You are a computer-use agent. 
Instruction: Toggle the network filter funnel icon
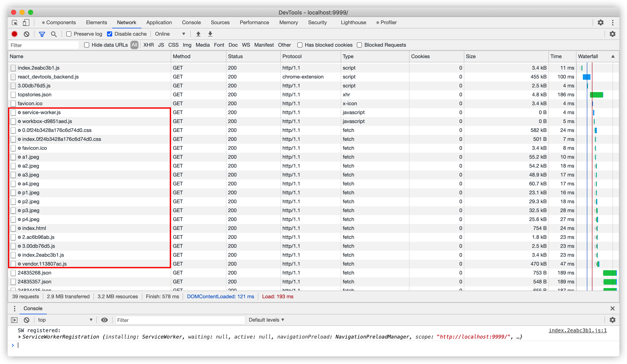point(42,34)
